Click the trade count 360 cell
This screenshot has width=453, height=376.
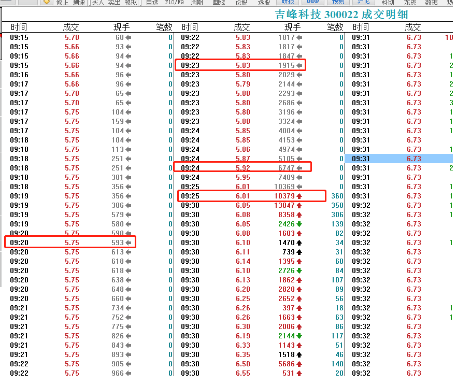click(x=337, y=196)
